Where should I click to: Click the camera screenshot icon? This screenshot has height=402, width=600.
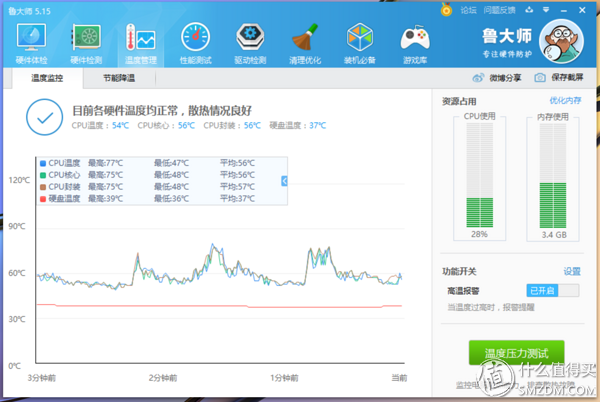point(540,78)
